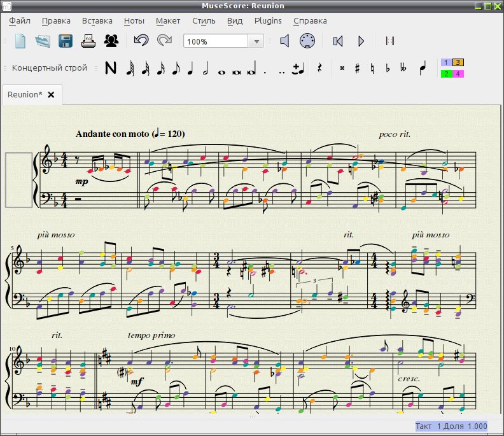
Task: Maximize the MuseScore window
Action: (x=487, y=6)
